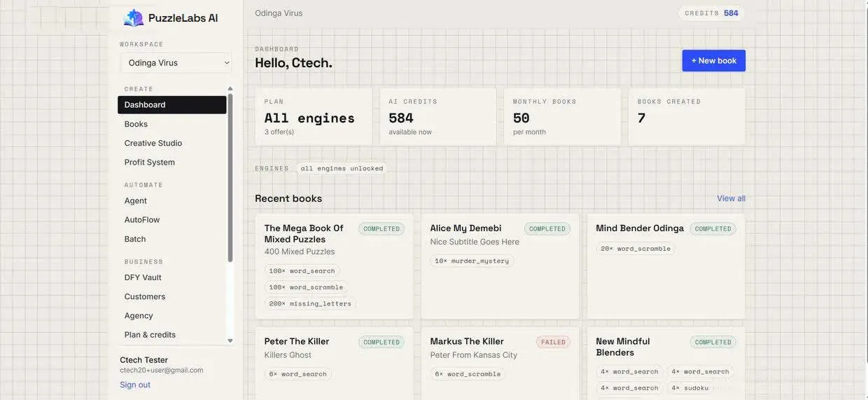The image size is (868, 400).
Task: Open the Odinga Virus workspace dropdown
Action: pyautogui.click(x=176, y=62)
